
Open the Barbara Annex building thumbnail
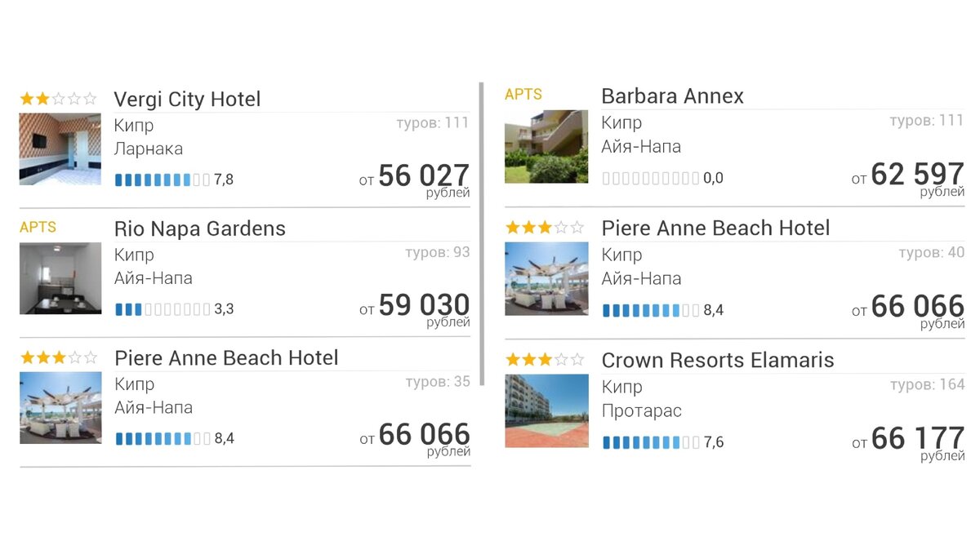coord(546,147)
